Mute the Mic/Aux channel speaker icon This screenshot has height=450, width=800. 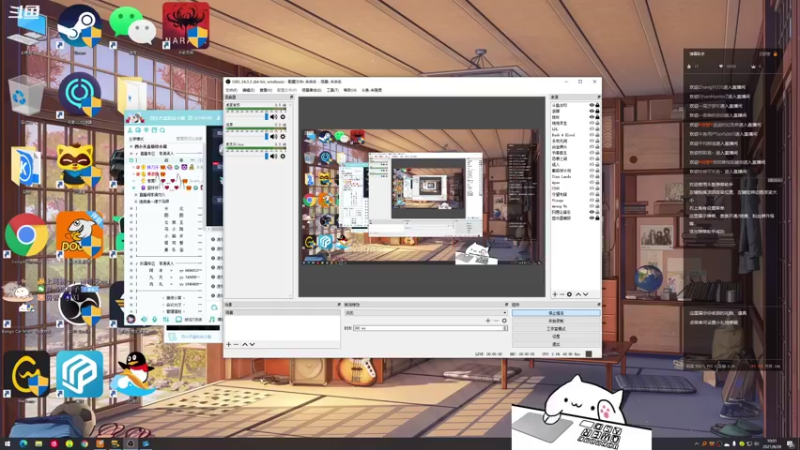273,156
